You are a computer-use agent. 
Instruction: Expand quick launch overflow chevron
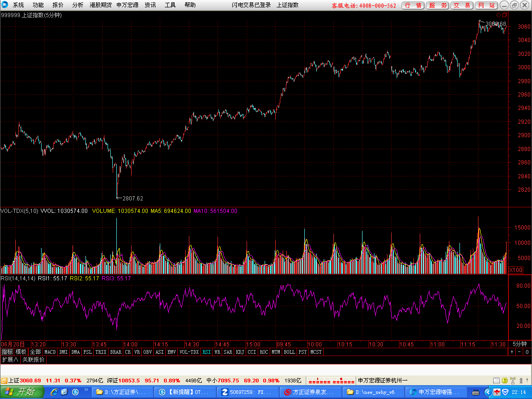tap(86, 390)
